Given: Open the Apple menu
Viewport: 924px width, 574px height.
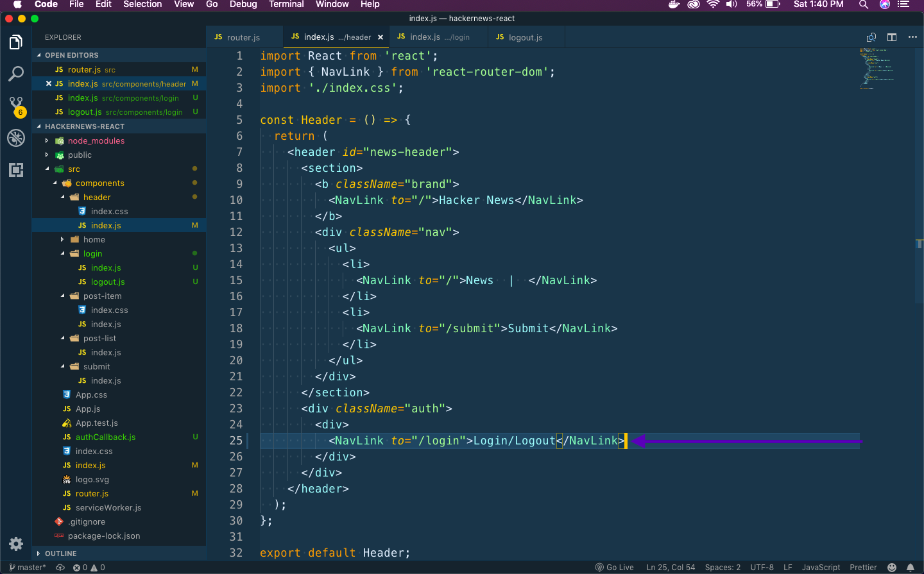Looking at the screenshot, I should click(x=17, y=4).
